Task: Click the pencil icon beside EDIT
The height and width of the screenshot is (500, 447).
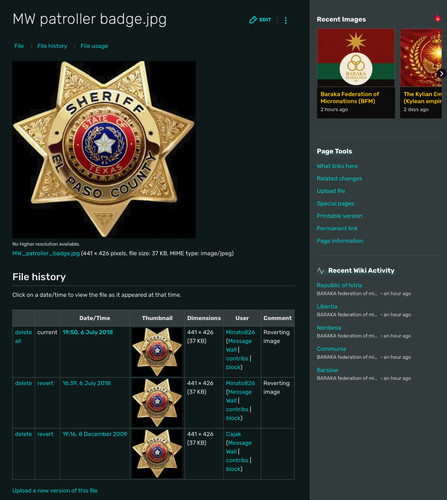Action: 253,20
